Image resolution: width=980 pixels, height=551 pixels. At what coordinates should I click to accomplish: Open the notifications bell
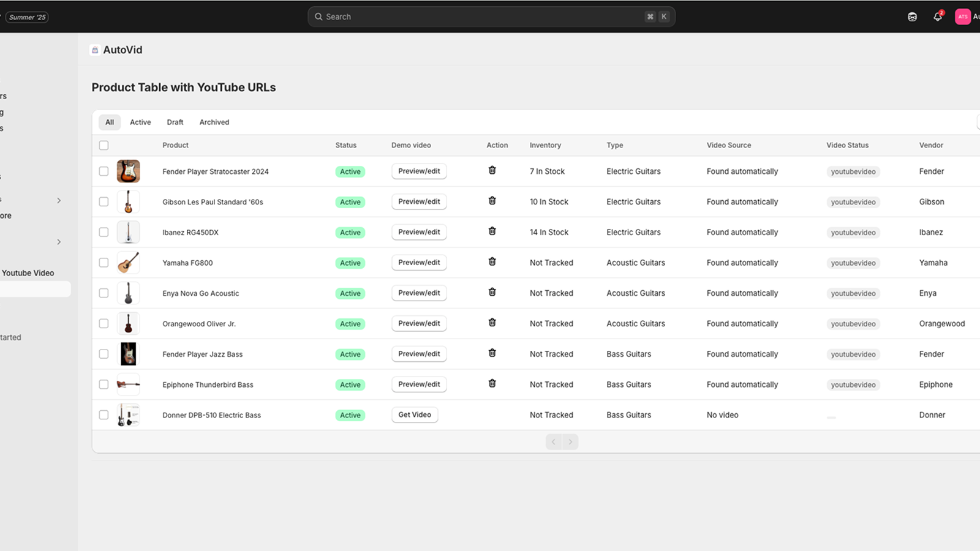(x=937, y=17)
